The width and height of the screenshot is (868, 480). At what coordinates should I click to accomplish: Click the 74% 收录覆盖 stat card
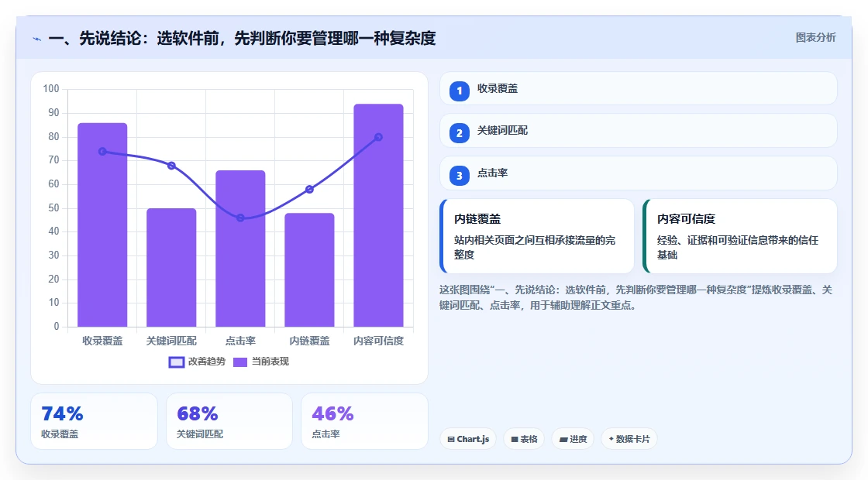coord(94,421)
